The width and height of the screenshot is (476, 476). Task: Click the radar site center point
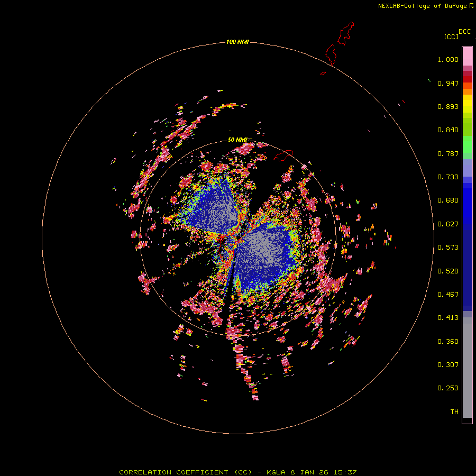[x=239, y=238]
